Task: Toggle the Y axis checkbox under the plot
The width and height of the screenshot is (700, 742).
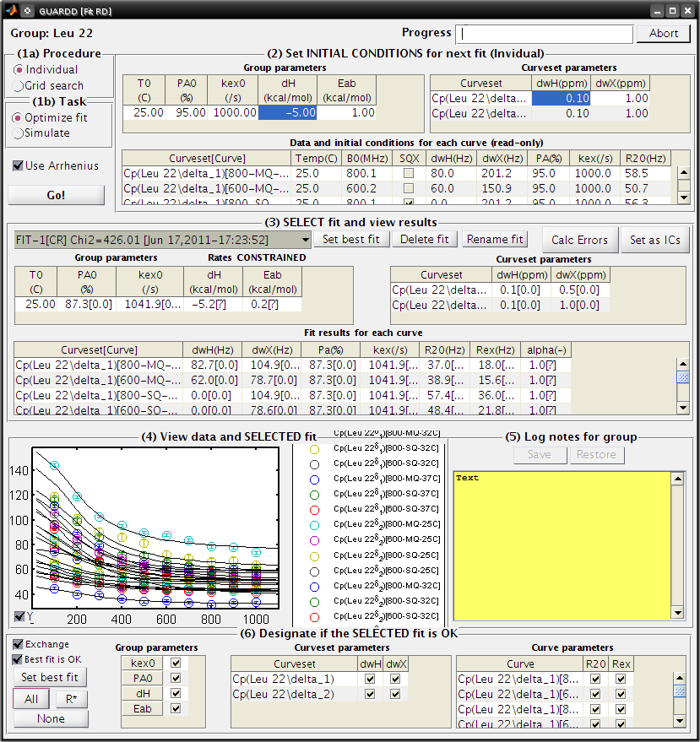Action: [19, 616]
